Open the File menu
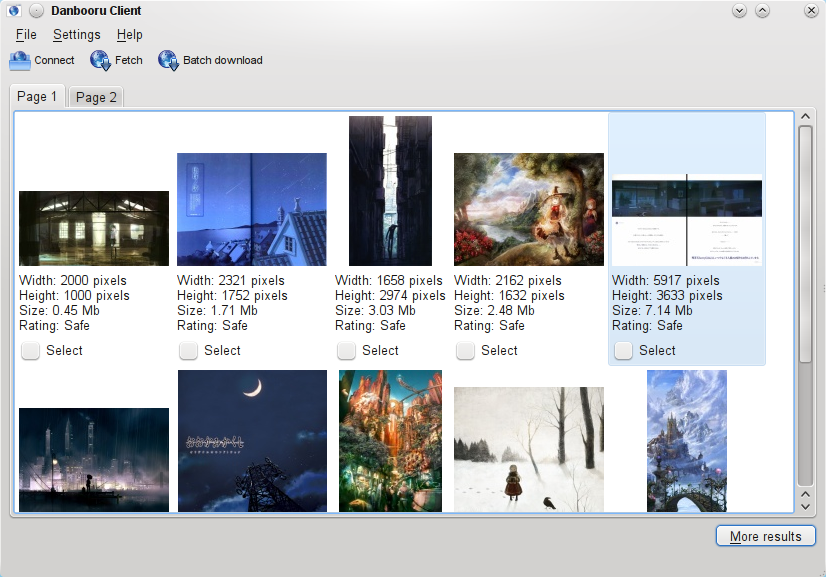This screenshot has height=577, width=826. coord(26,35)
